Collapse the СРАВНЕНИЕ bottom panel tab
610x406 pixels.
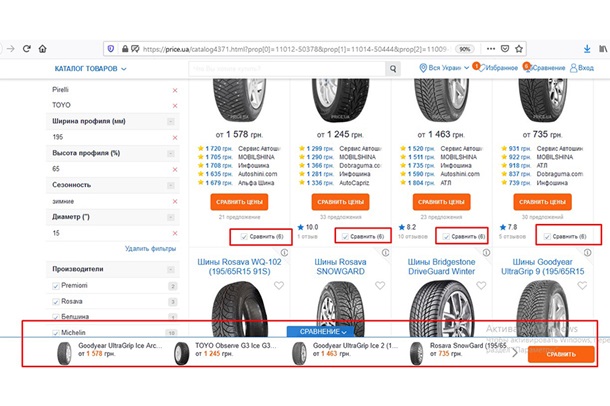click(x=320, y=331)
